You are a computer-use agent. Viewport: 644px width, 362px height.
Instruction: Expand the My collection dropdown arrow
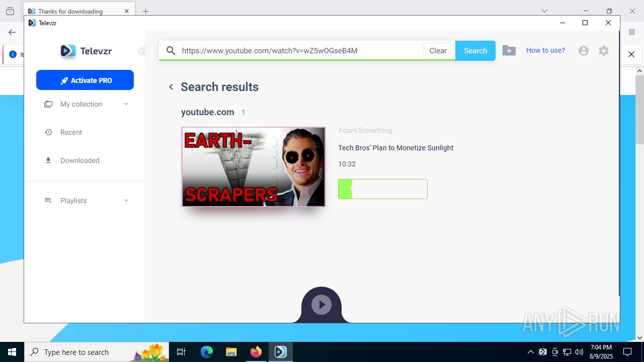coord(126,105)
